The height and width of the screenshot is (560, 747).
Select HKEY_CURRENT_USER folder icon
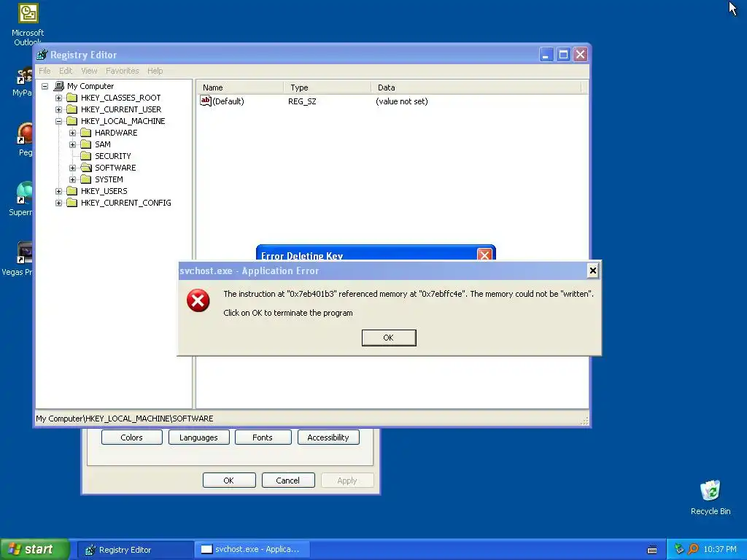(72, 109)
